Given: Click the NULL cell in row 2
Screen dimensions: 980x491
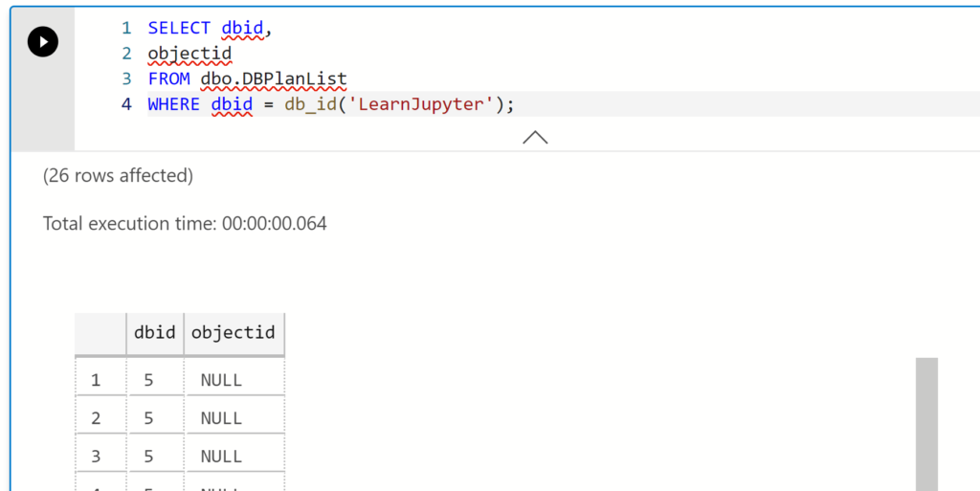Looking at the screenshot, I should [x=221, y=418].
